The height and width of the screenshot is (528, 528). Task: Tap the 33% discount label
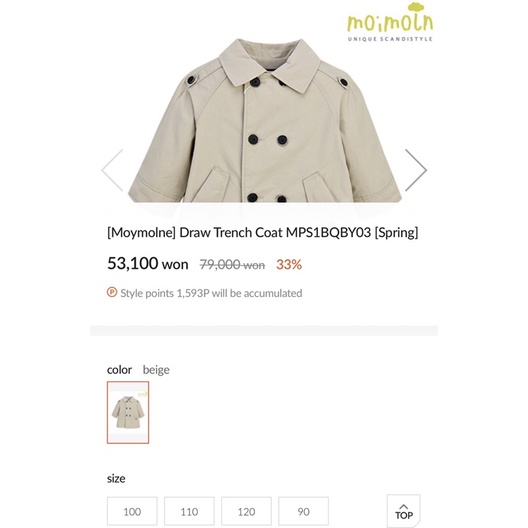[x=289, y=265]
